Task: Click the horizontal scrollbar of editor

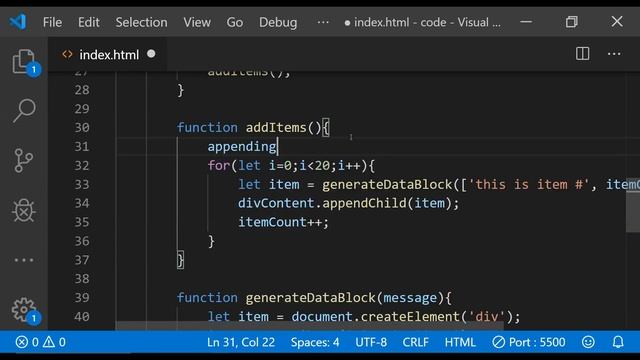Action: pos(309,326)
